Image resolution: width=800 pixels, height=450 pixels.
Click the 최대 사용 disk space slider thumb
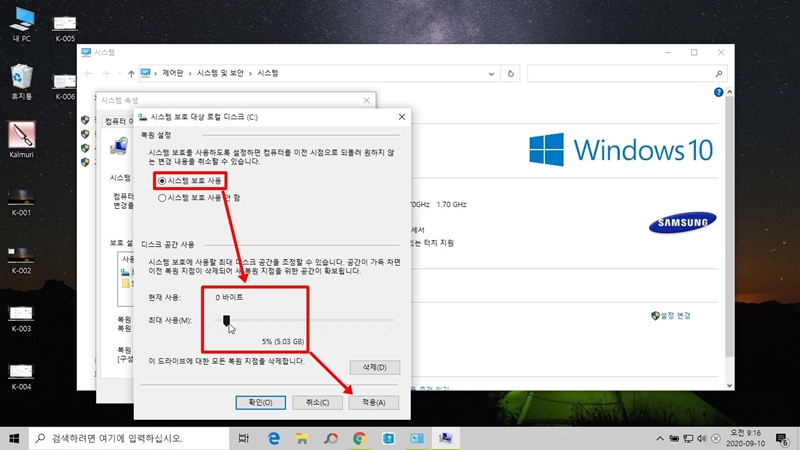click(227, 320)
